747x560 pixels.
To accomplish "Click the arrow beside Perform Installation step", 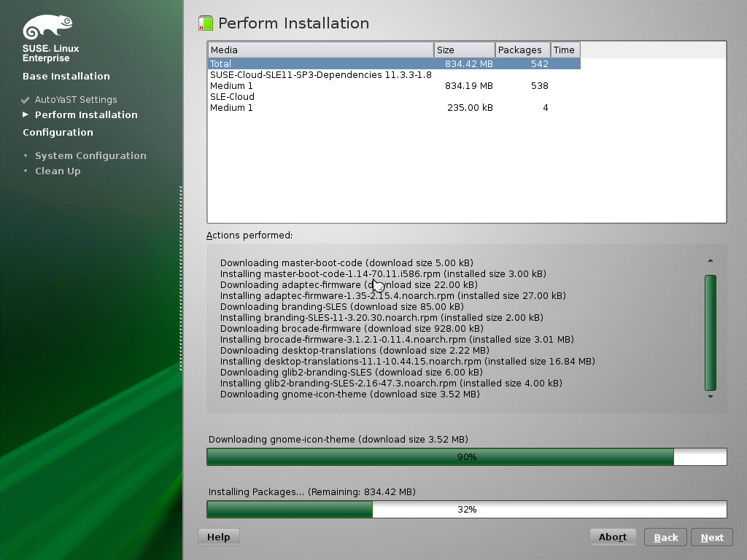I will point(26,114).
